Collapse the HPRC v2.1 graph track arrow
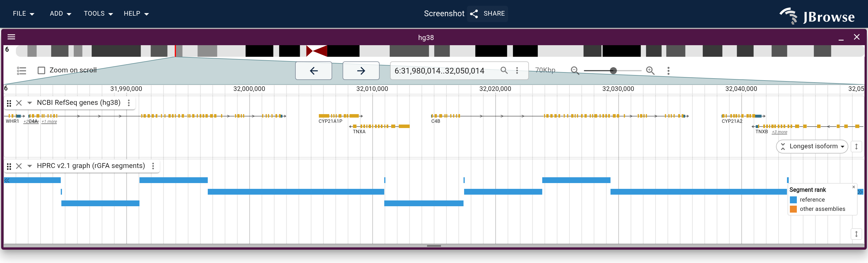The height and width of the screenshot is (263, 868). 29,166
